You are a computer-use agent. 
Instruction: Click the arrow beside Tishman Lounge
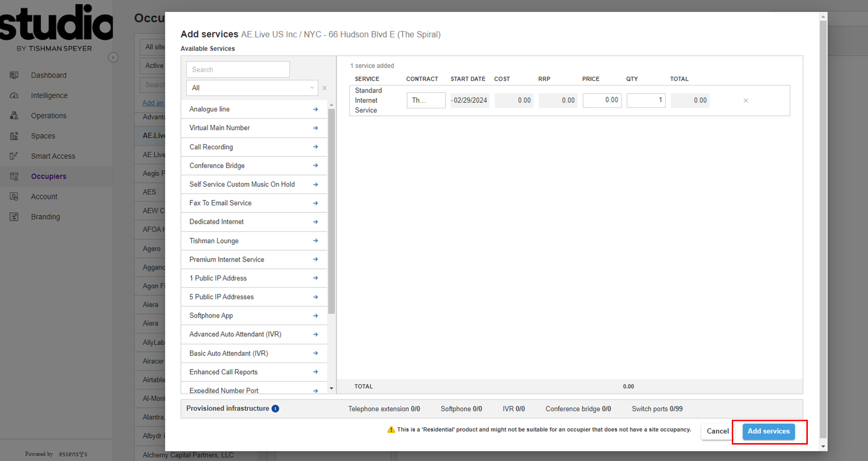tap(315, 241)
